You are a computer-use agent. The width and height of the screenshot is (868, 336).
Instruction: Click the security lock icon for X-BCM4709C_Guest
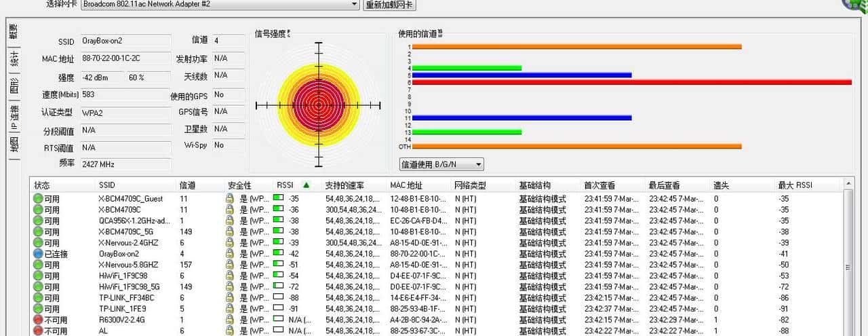[x=230, y=199]
